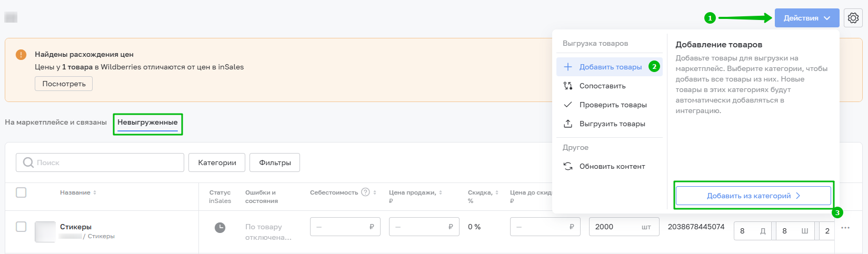Click the settings gear icon
The width and height of the screenshot is (868, 254).
pos(853,18)
